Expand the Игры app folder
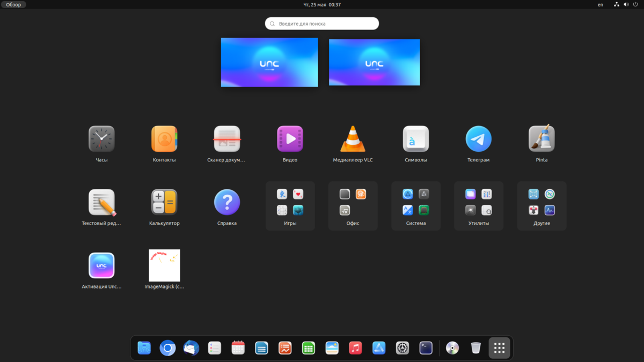This screenshot has height=362, width=644. (x=290, y=205)
